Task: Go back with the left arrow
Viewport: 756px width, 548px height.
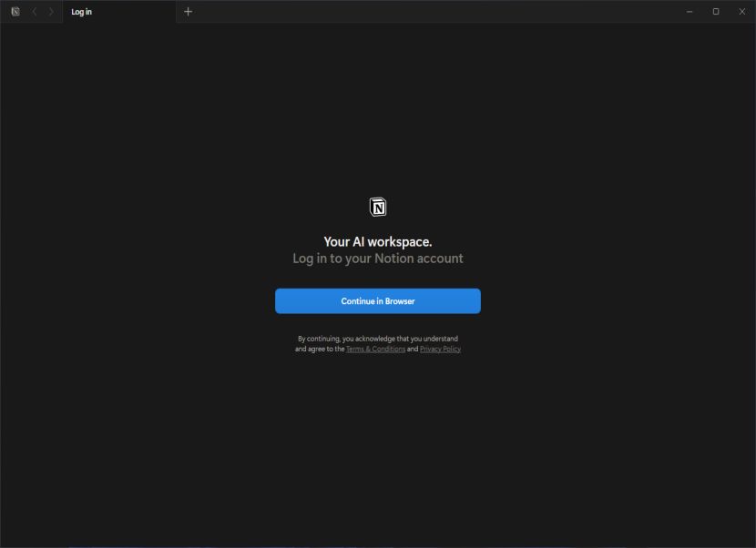Action: (x=35, y=12)
